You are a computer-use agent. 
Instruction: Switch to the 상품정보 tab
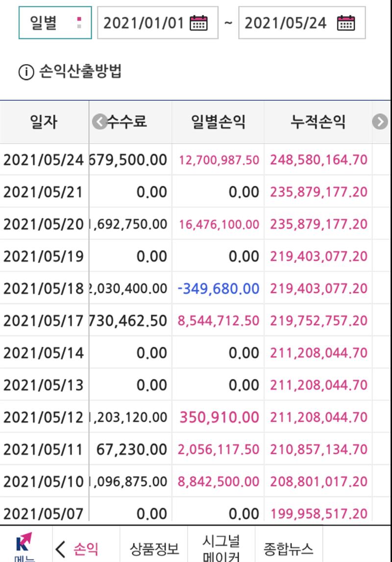(x=154, y=549)
